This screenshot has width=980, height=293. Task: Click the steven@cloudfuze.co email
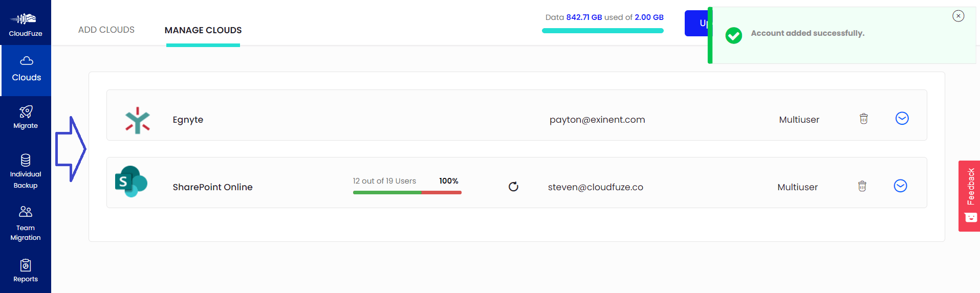tap(596, 187)
